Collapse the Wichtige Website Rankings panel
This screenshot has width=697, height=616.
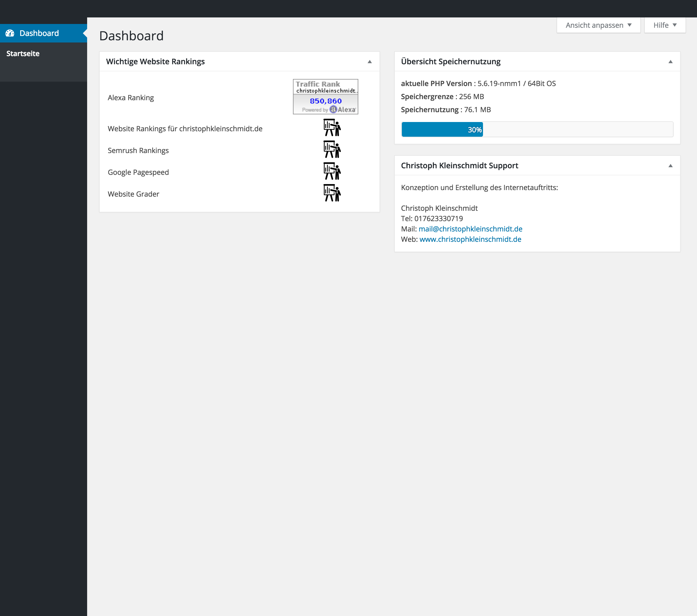click(x=370, y=62)
